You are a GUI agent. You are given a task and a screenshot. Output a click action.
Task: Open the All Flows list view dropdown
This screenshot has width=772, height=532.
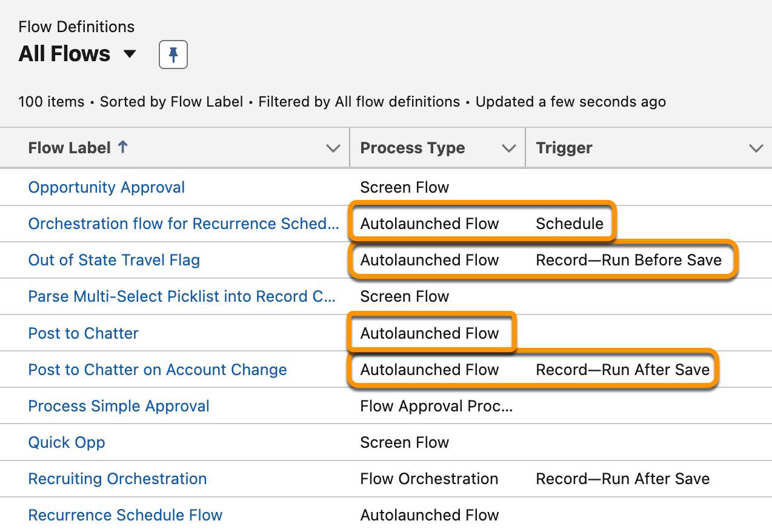(129, 54)
